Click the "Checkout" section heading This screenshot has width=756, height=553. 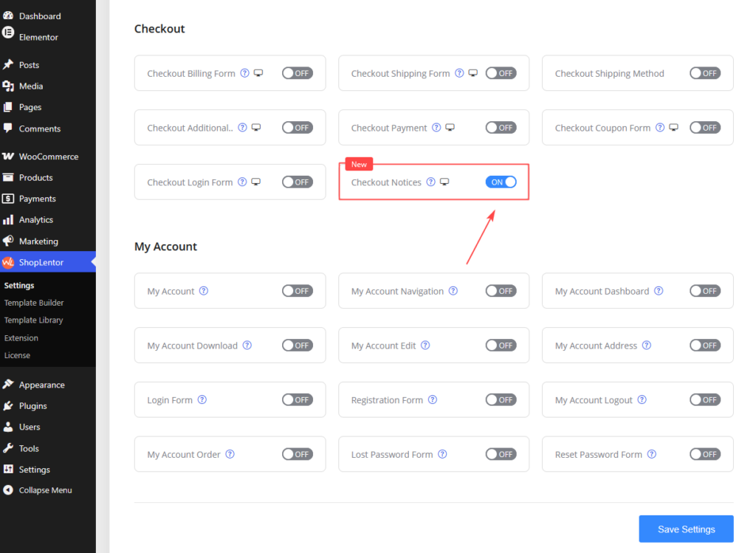click(x=159, y=29)
